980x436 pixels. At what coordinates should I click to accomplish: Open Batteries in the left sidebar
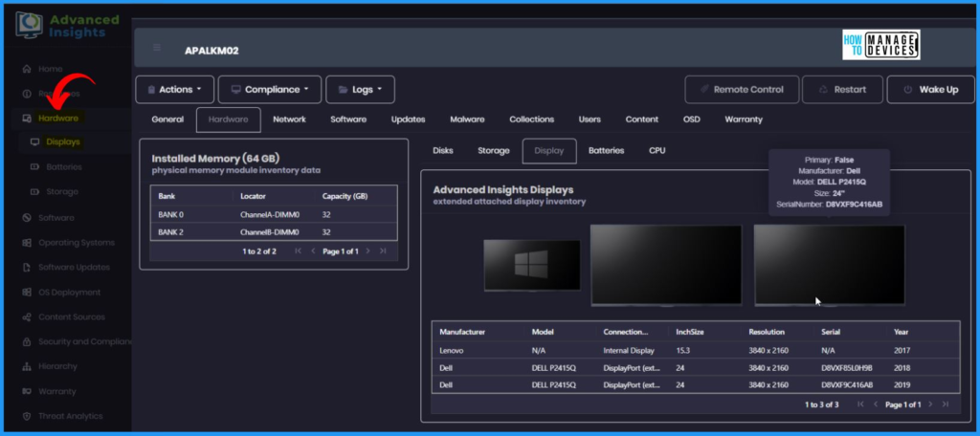point(64,166)
